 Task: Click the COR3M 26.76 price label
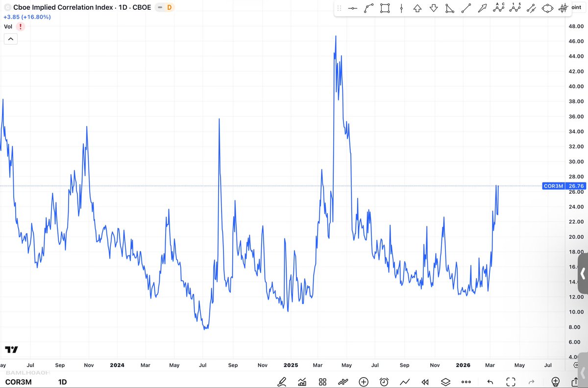[x=564, y=186]
